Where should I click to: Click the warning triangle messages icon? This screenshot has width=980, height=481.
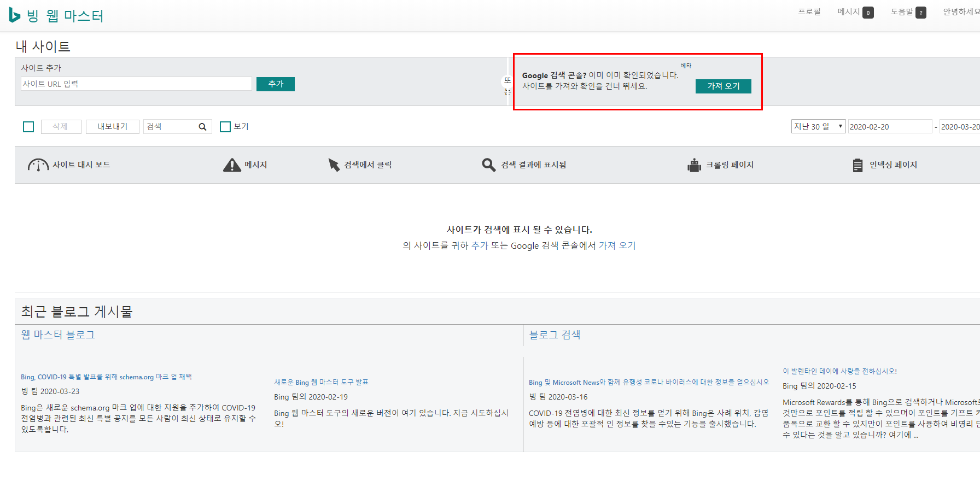tap(232, 165)
